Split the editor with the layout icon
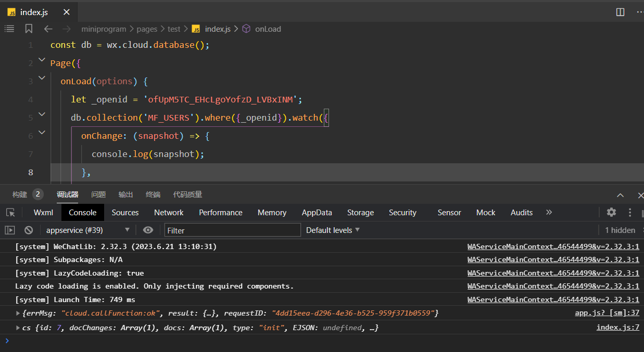This screenshot has width=644, height=352. [620, 12]
